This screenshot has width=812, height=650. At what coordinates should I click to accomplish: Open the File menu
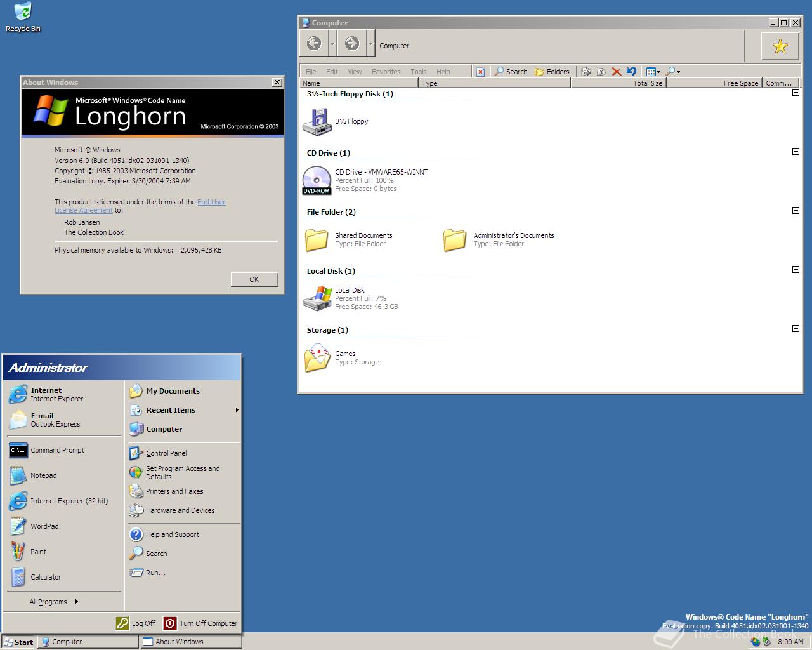point(311,72)
